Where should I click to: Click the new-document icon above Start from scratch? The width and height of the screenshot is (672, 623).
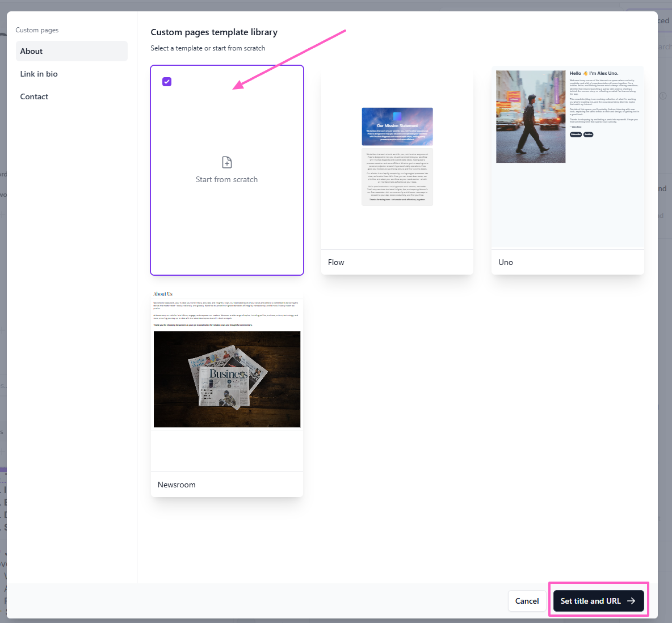pyautogui.click(x=226, y=162)
